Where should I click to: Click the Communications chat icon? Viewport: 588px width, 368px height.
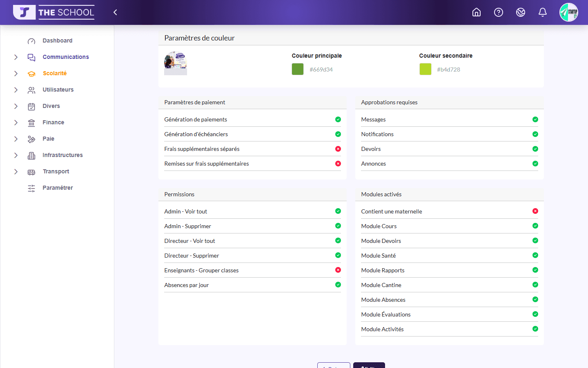31,57
